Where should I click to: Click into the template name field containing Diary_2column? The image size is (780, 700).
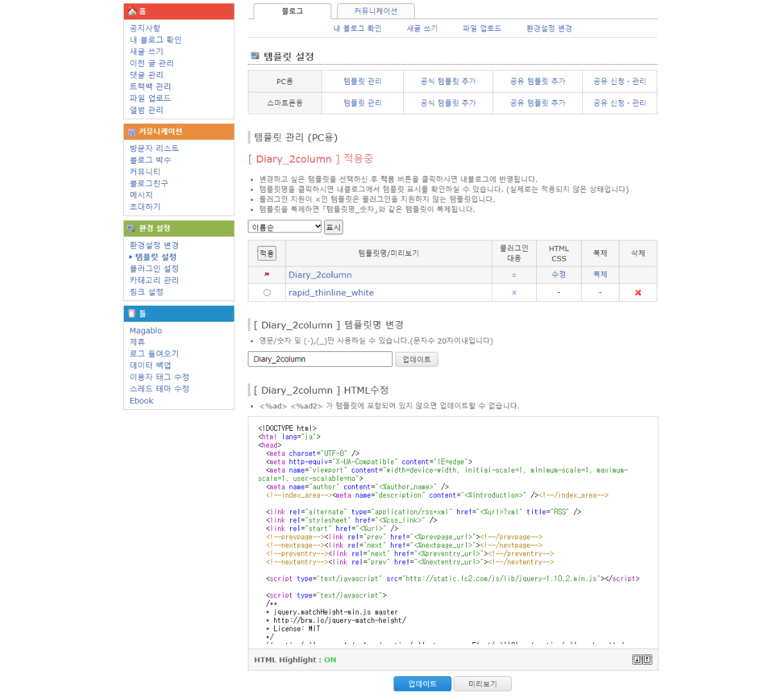[x=320, y=359]
